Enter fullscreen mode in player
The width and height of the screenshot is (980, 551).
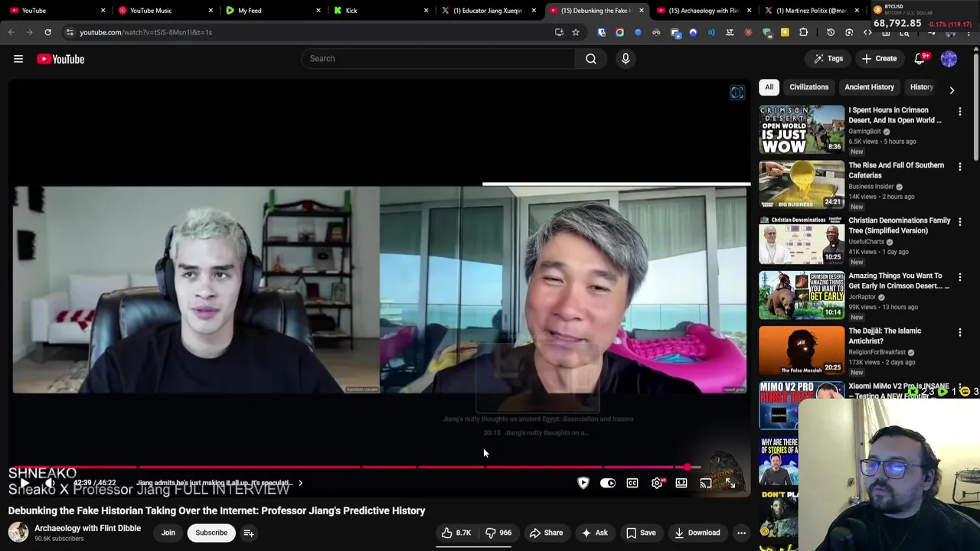[x=730, y=483]
